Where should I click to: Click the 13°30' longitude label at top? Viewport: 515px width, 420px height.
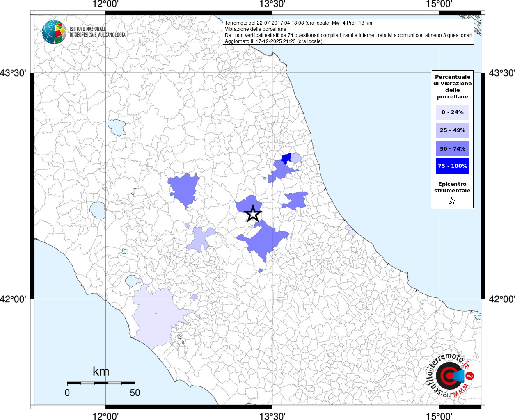[272, 5]
